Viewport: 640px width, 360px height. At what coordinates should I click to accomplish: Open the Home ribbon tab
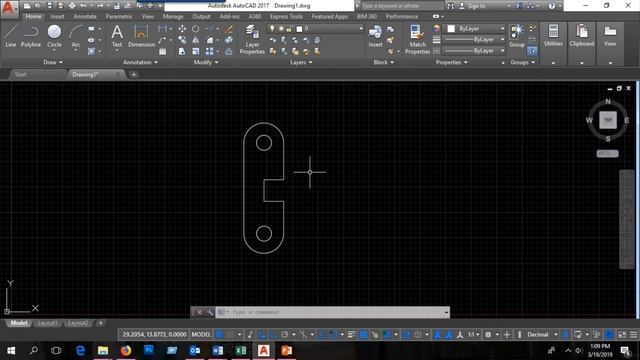click(x=33, y=16)
